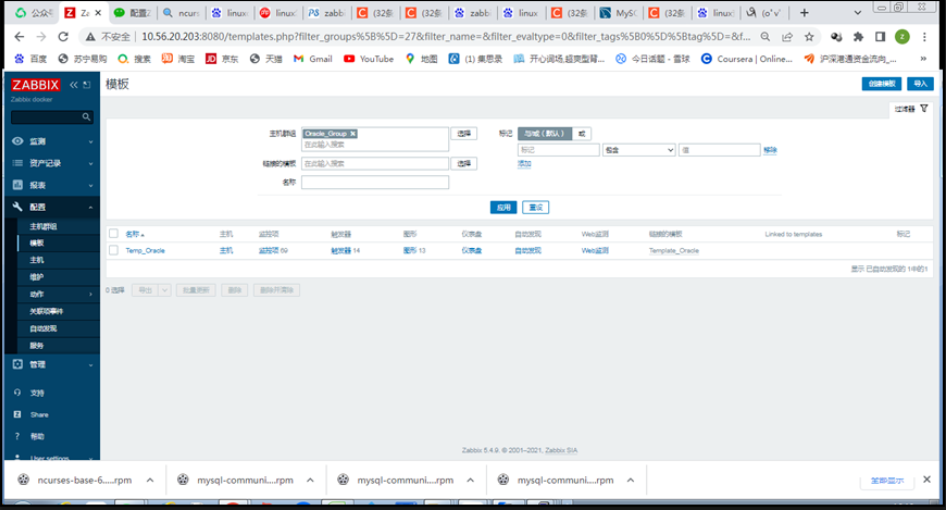The image size is (948, 510).
Task: Open a new browser tab with plus
Action: pos(804,13)
